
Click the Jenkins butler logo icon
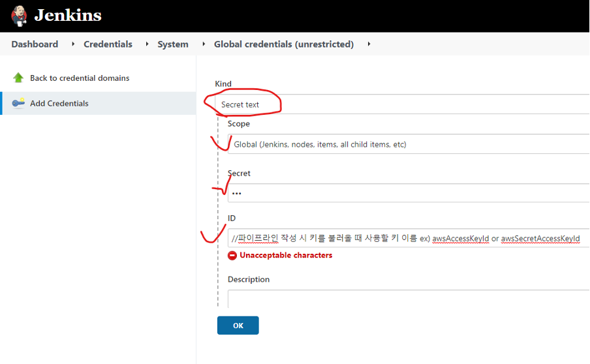coord(19,16)
